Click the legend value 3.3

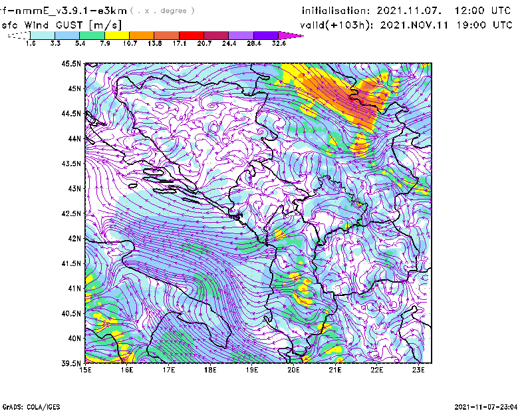click(55, 43)
